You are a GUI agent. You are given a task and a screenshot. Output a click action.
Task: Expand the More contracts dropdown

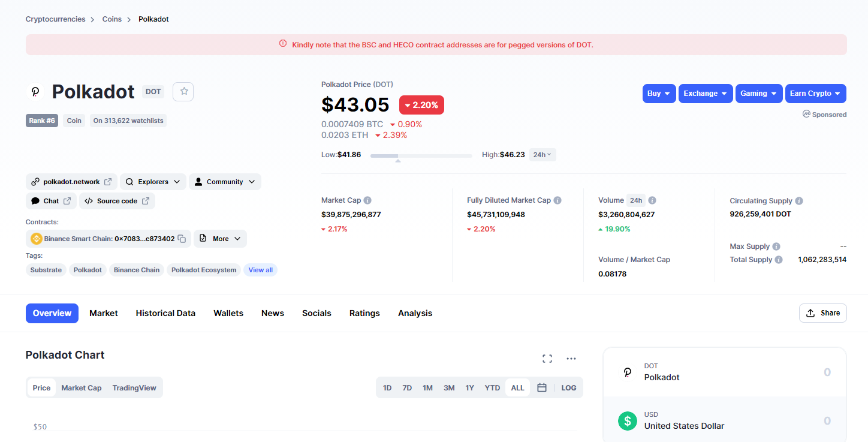(220, 239)
